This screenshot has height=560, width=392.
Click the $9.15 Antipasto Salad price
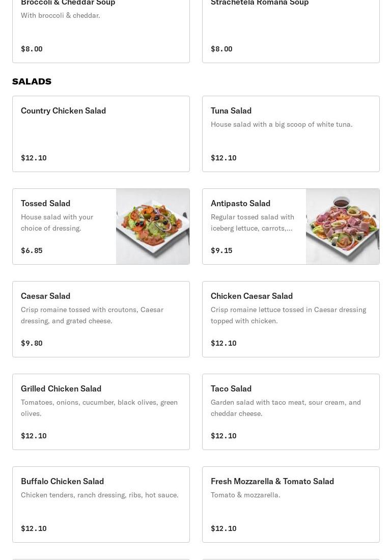221,250
